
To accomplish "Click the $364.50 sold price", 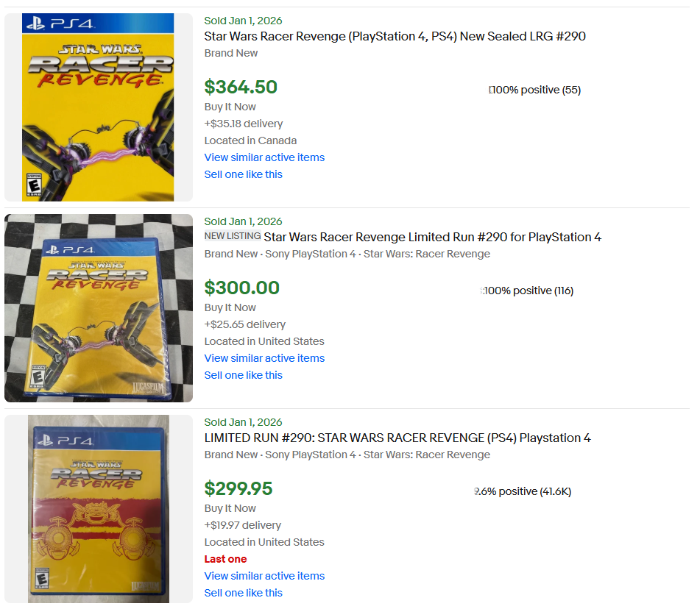I will [241, 87].
